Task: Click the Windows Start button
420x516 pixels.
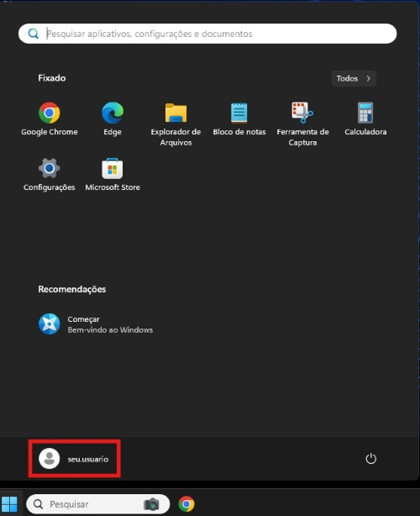Action: click(9, 504)
